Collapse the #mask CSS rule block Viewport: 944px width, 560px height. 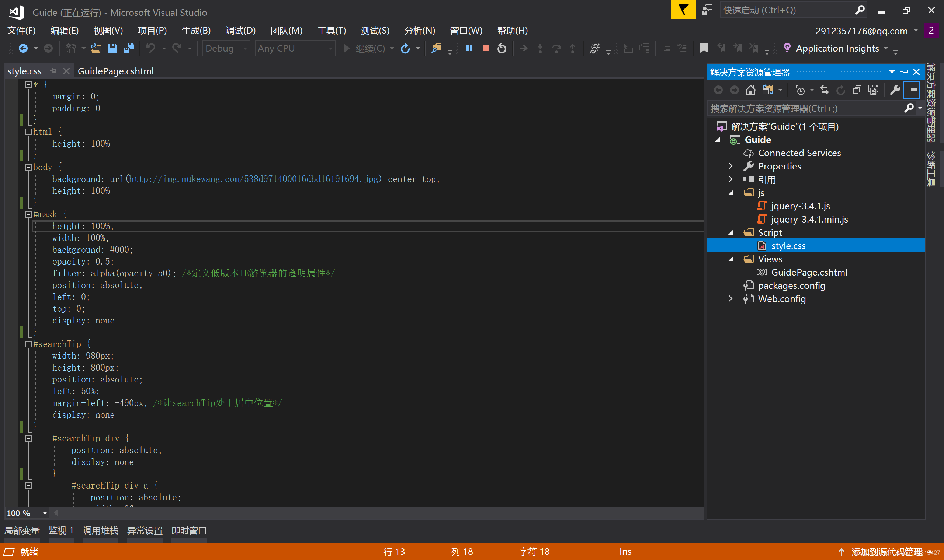coord(28,214)
